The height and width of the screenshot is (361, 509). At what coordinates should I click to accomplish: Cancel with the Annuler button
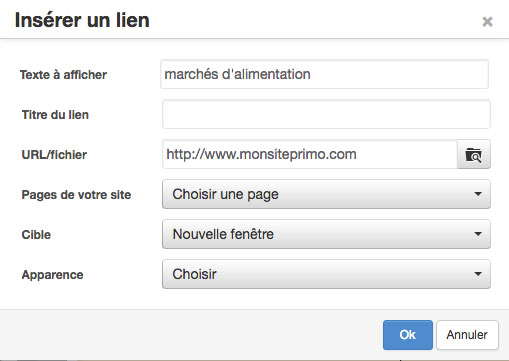pyautogui.click(x=467, y=335)
